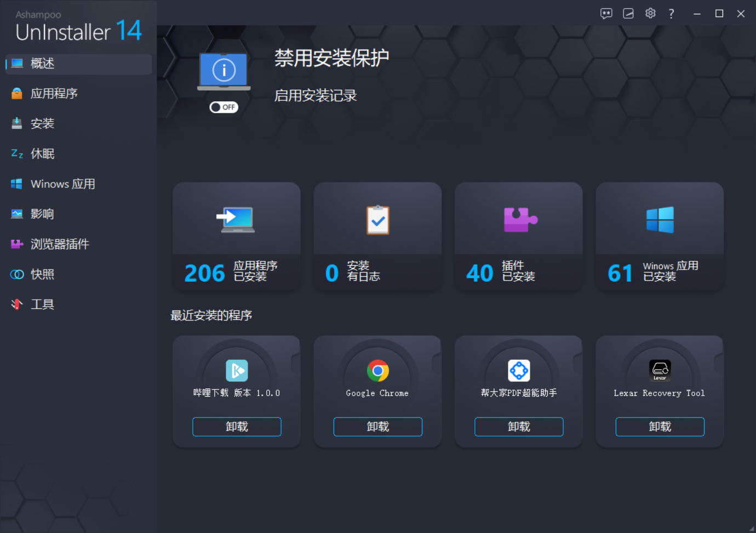Uninstall Google Chrome
This screenshot has height=533, width=756.
coord(377,427)
